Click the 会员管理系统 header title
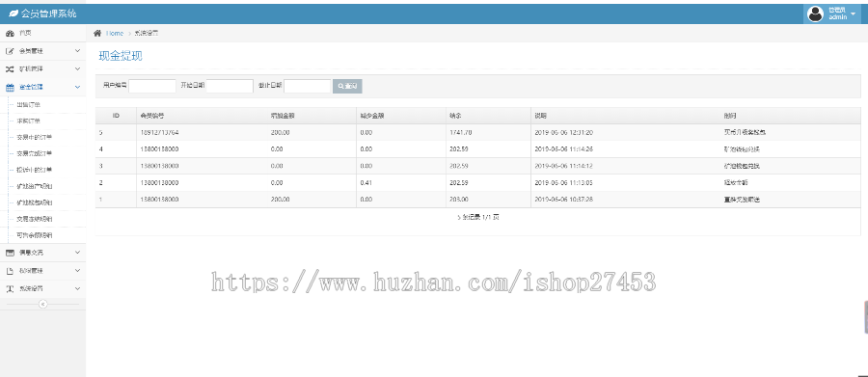 tap(49, 13)
